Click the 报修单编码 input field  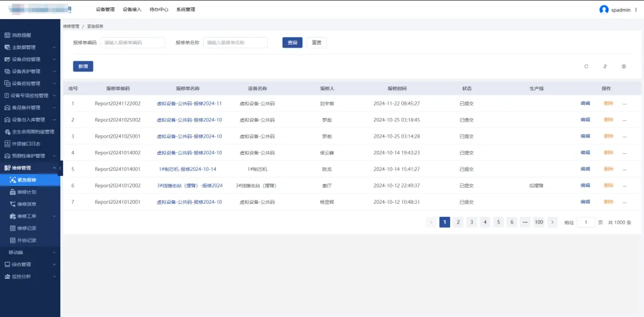click(x=132, y=42)
